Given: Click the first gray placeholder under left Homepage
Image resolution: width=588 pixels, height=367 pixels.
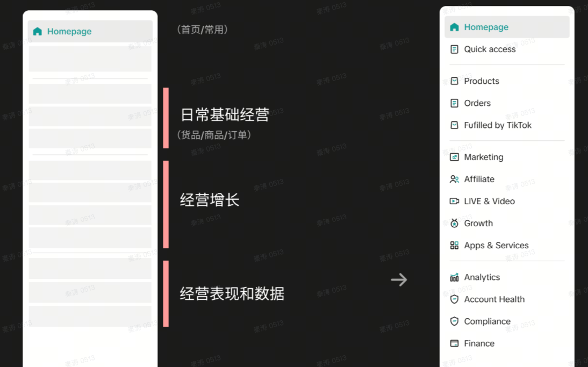Looking at the screenshot, I should pyautogui.click(x=90, y=59).
